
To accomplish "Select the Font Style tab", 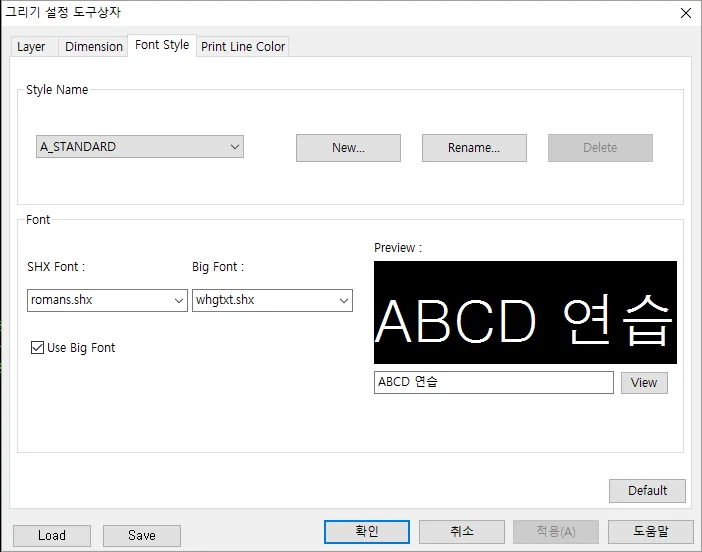I will coord(162,45).
